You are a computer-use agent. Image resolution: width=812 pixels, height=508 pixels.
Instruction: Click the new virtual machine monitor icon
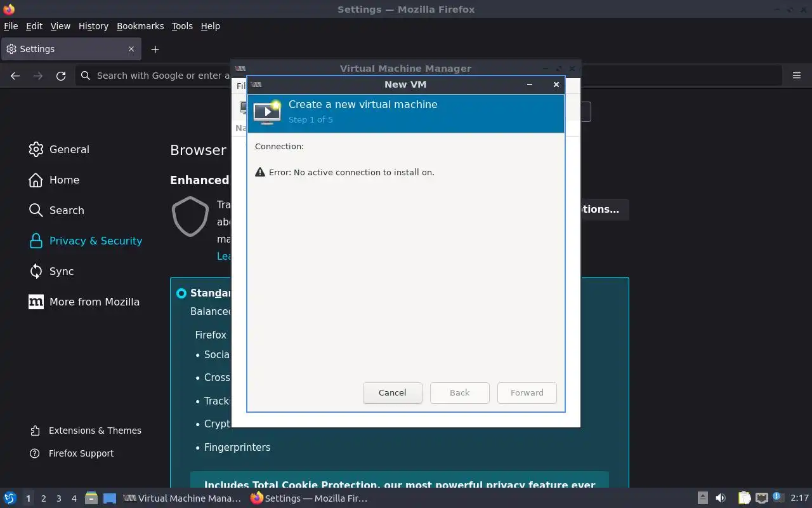pos(267,112)
